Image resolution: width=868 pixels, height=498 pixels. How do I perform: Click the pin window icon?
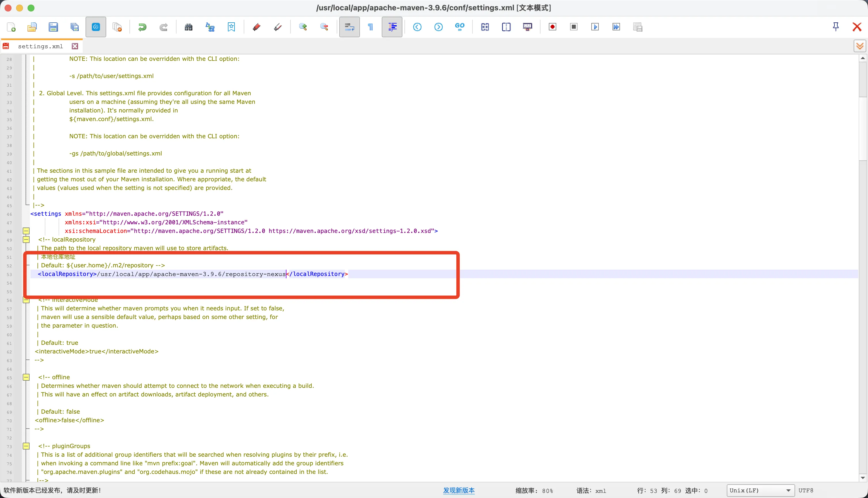coord(836,27)
